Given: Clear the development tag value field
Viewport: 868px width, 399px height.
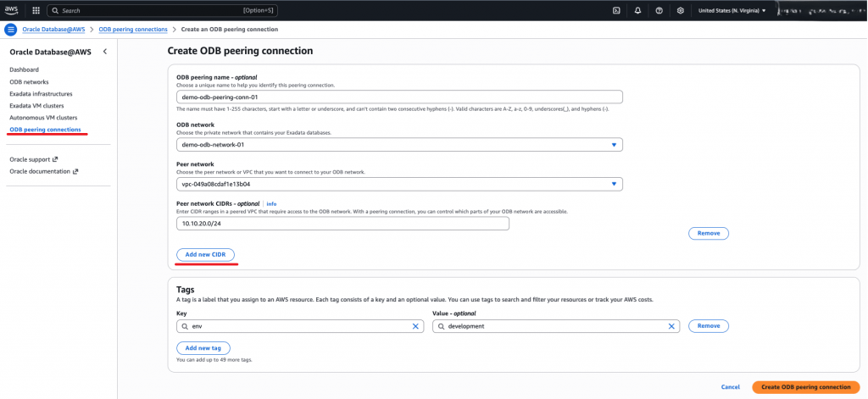Looking at the screenshot, I should [671, 326].
